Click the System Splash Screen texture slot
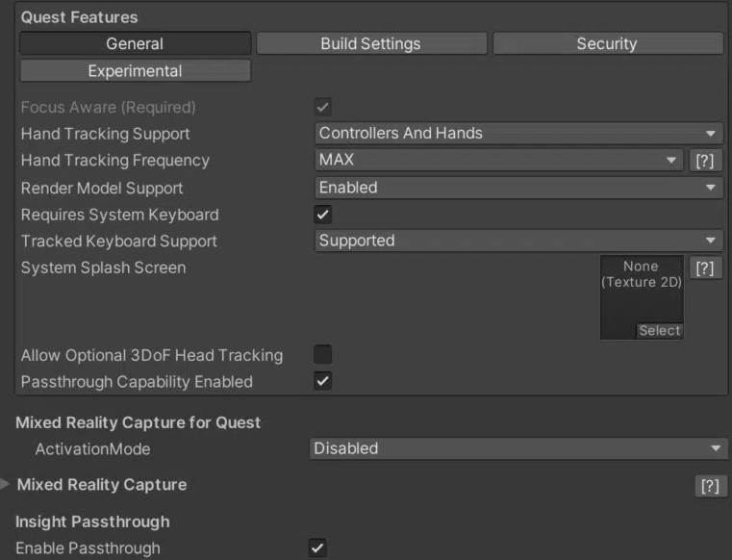Screen dimensions: 732x560 click(642, 297)
